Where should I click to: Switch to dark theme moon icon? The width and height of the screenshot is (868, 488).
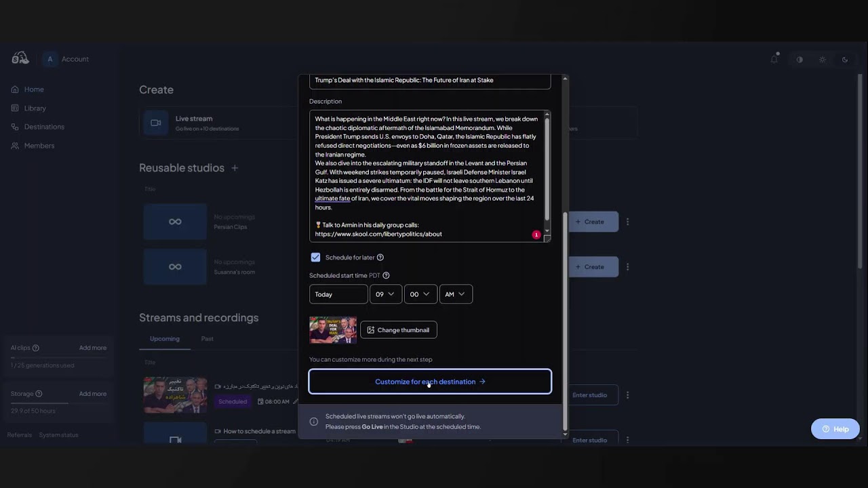[x=845, y=60]
